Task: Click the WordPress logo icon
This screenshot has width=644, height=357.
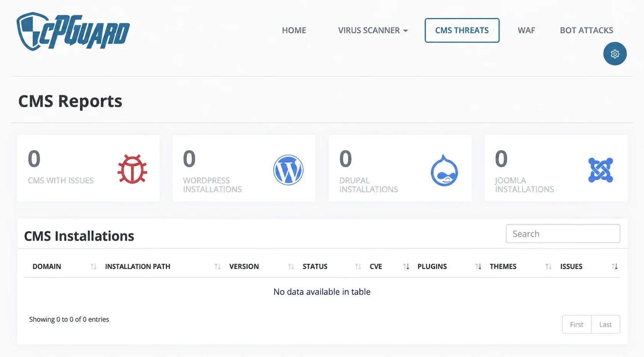Action: click(288, 170)
